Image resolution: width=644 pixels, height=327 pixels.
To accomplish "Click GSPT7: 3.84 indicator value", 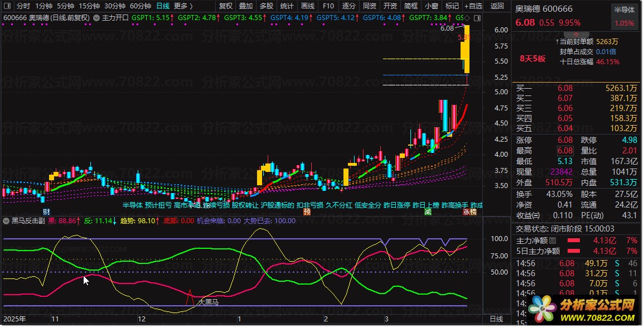I will pos(430,18).
